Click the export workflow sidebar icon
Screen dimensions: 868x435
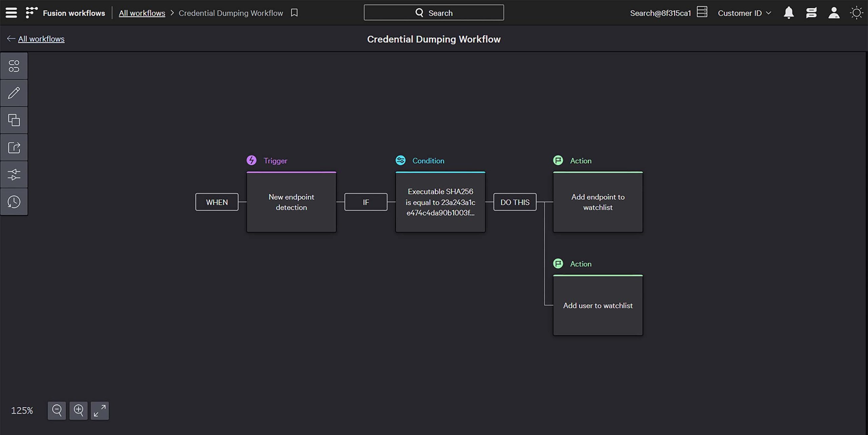click(x=14, y=147)
